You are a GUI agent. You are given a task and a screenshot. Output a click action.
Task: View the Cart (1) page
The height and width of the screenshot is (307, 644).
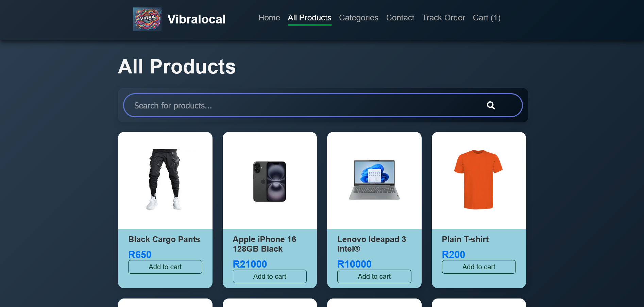pyautogui.click(x=487, y=18)
